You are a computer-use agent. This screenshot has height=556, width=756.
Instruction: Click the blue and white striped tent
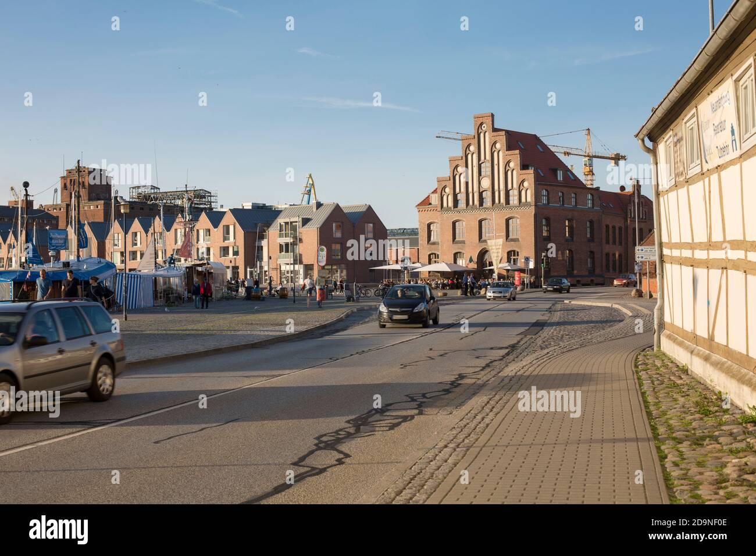pos(135,289)
